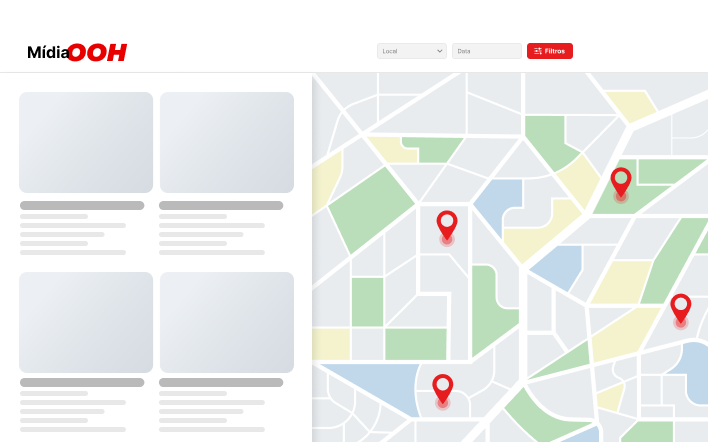
Task: Select the right-edge map pin marker
Action: (680, 307)
